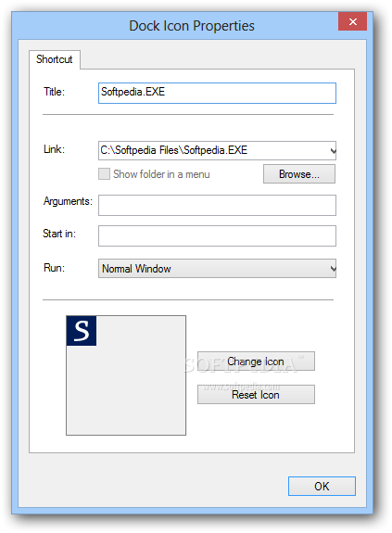Click the Change Icon button

tap(256, 362)
